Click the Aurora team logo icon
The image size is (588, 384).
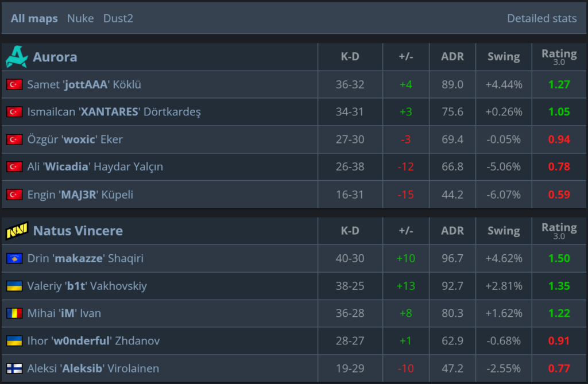16,57
